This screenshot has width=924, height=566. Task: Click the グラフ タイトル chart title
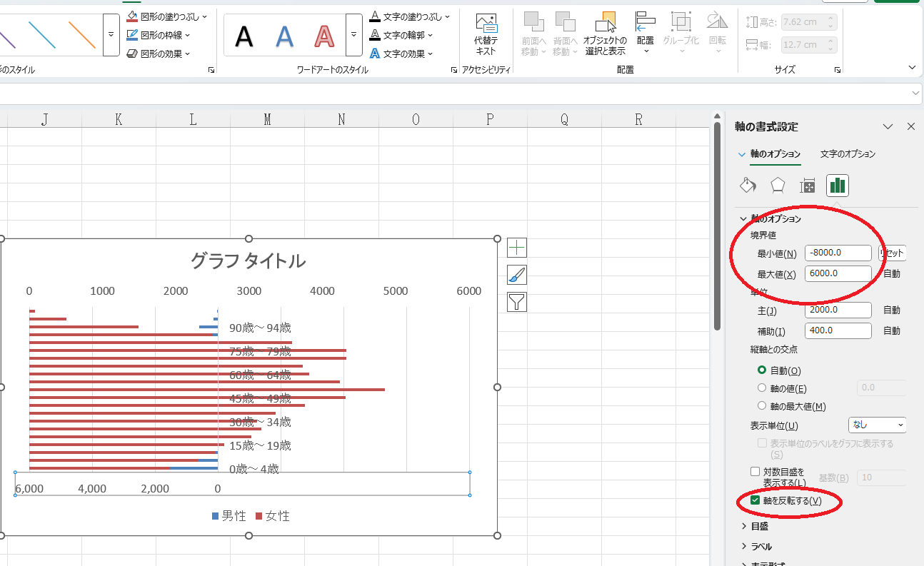pos(248,261)
